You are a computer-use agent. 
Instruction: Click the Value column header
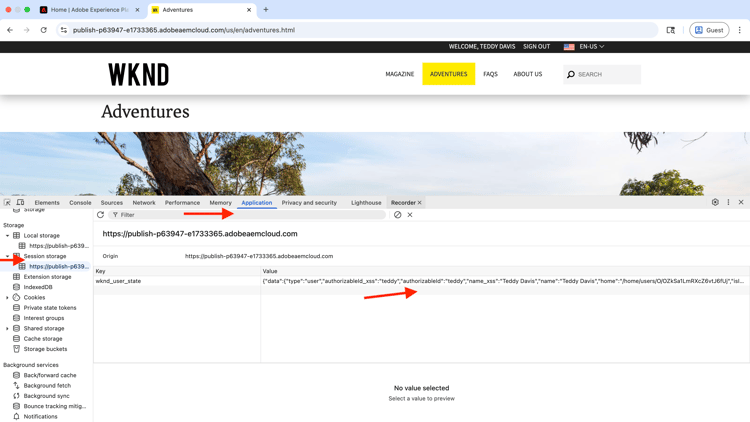click(x=505, y=271)
